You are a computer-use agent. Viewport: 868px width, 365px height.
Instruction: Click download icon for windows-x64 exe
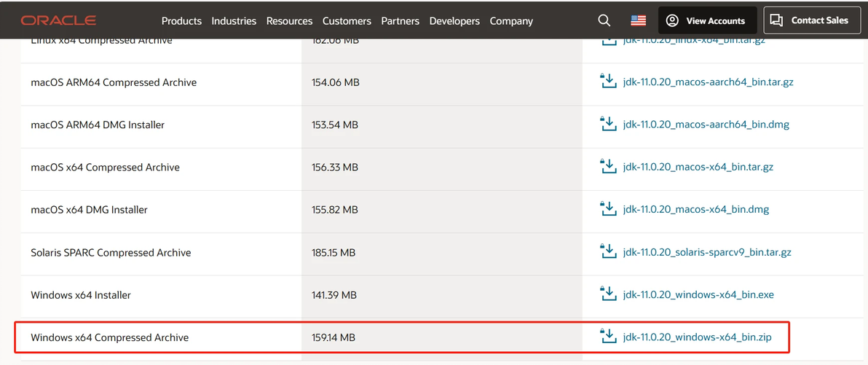pyautogui.click(x=608, y=294)
